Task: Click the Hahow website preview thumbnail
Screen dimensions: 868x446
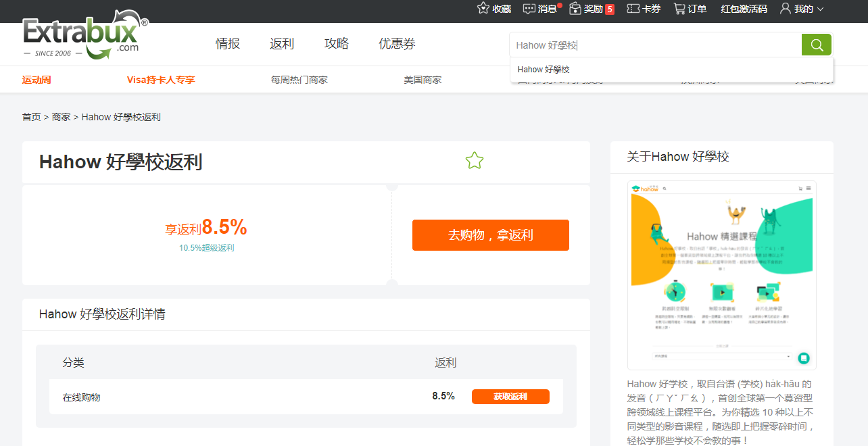Action: click(x=721, y=275)
